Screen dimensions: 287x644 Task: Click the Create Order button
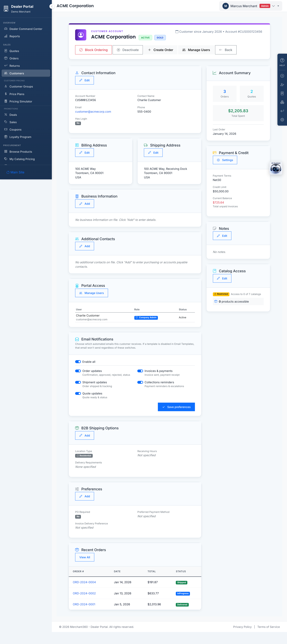point(161,50)
